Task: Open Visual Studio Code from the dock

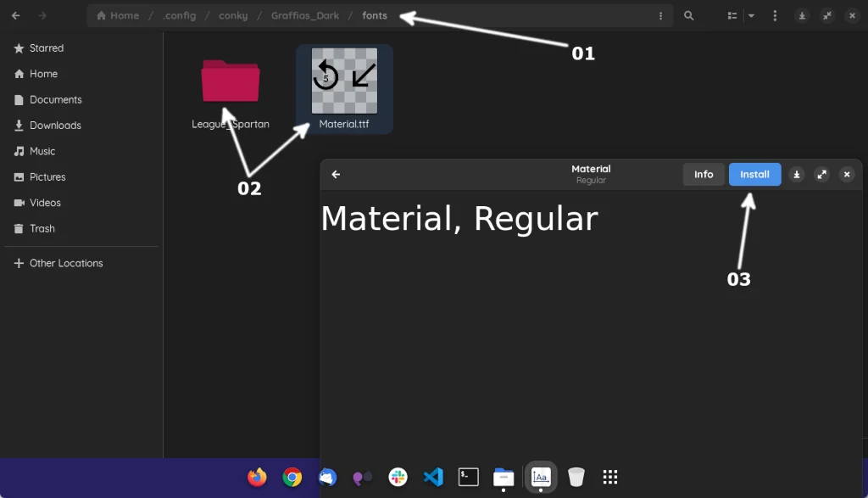Action: [x=433, y=477]
